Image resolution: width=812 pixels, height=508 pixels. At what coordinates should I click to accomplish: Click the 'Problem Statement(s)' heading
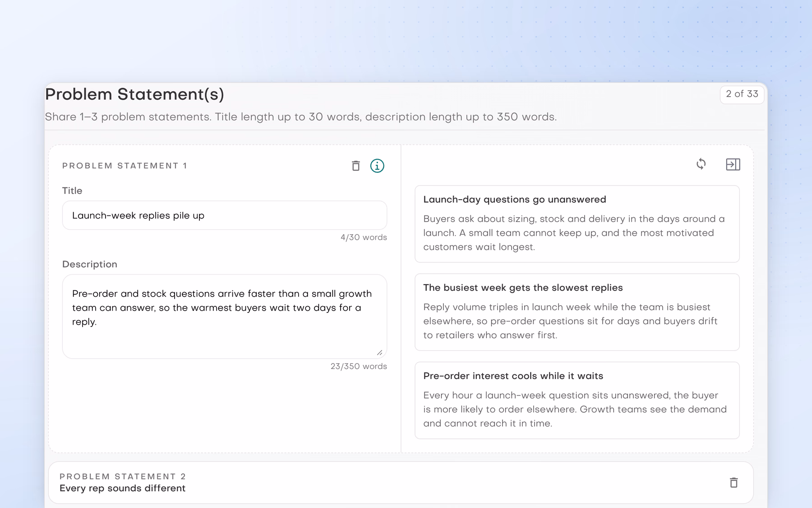[134, 94]
